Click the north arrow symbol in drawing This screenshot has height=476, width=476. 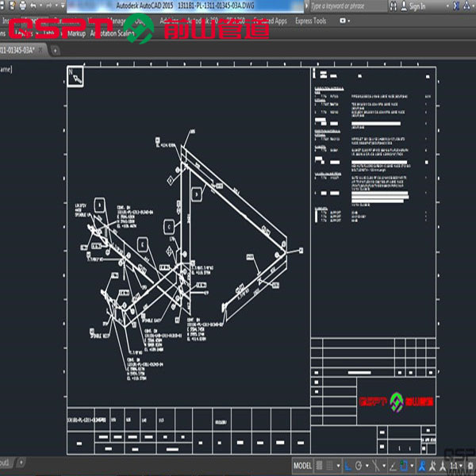click(x=75, y=77)
